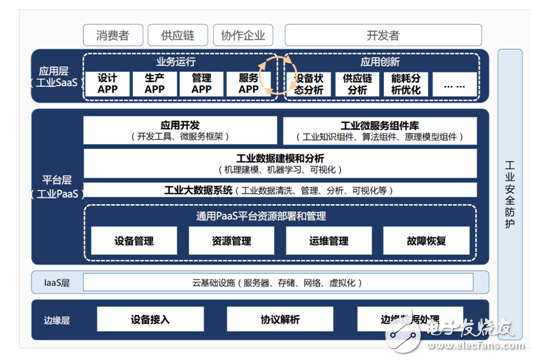
Task: Click the ellipsis block in 应用创新
Action: point(454,84)
